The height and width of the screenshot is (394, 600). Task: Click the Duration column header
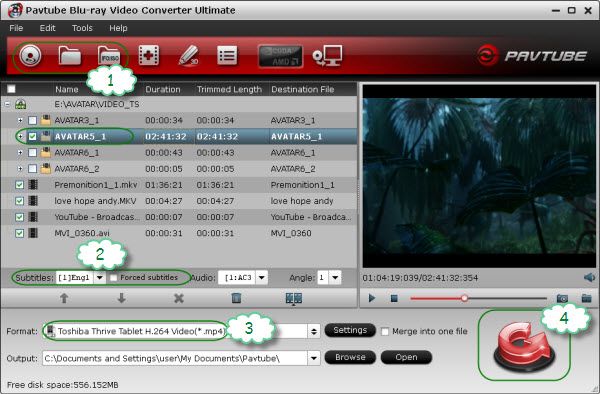pyautogui.click(x=163, y=90)
